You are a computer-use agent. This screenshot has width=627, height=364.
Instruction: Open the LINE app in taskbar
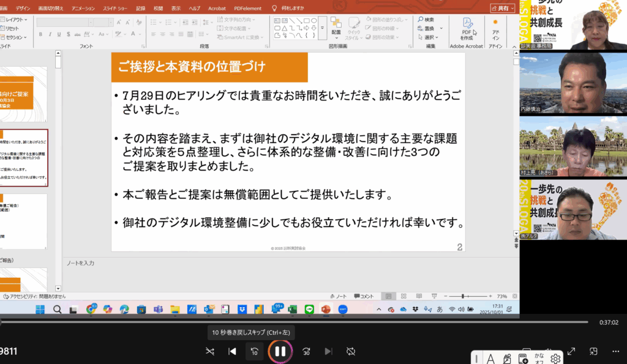click(309, 309)
